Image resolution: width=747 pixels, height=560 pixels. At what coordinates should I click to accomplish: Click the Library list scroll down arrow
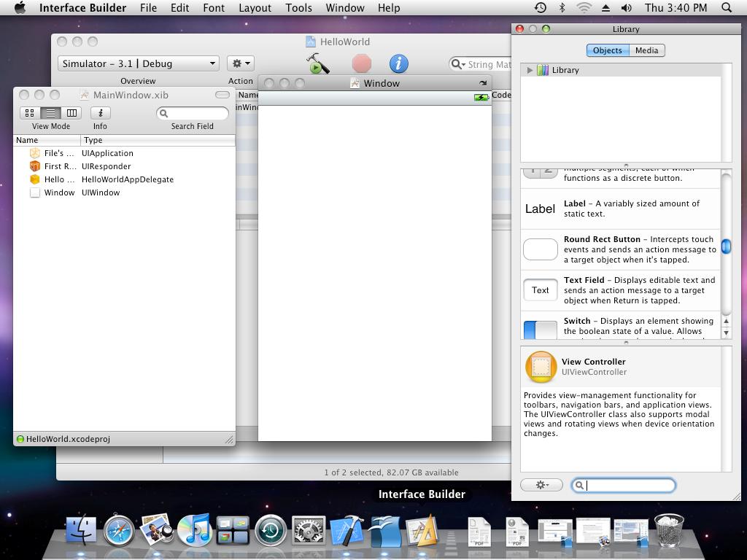tap(726, 332)
